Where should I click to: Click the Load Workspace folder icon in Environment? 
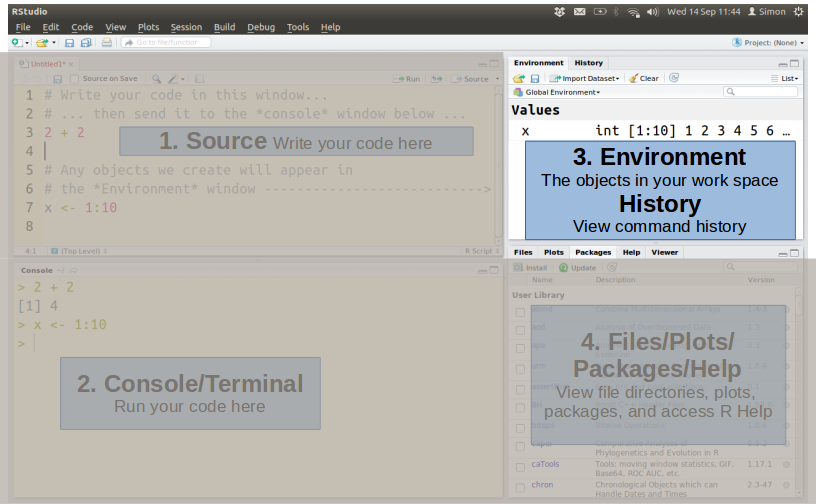[x=519, y=78]
